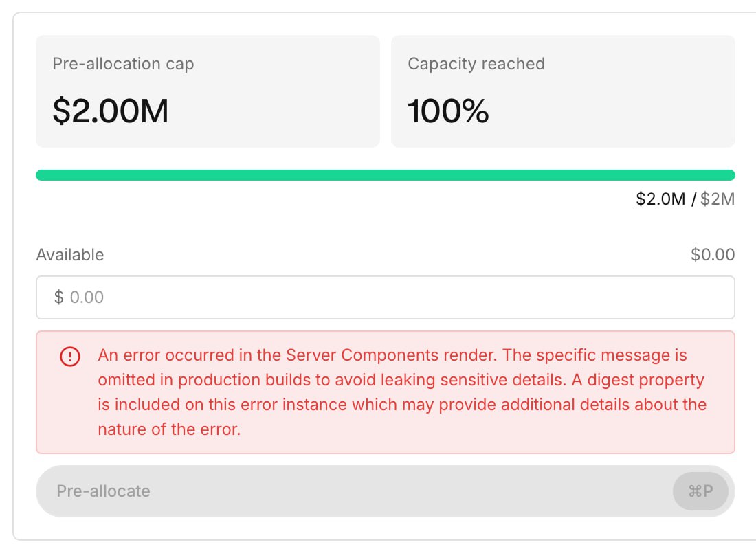Click the dollar sign prefix in amount field
Viewport: 756px width, 551px height.
tap(59, 297)
